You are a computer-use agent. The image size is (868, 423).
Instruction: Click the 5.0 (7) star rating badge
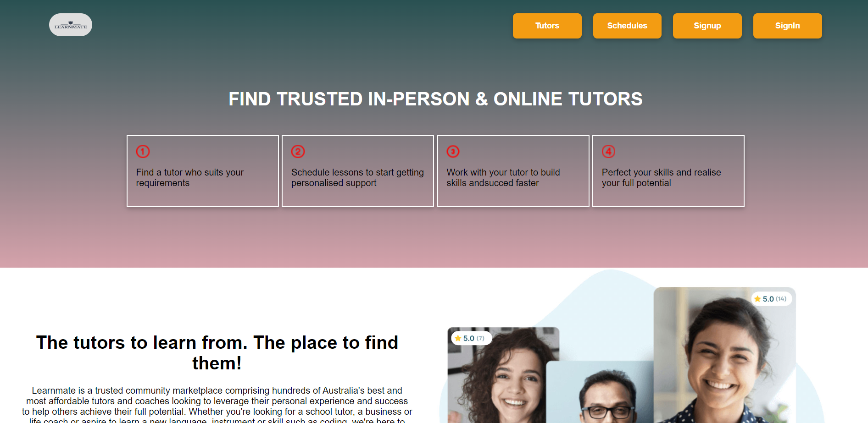click(472, 338)
